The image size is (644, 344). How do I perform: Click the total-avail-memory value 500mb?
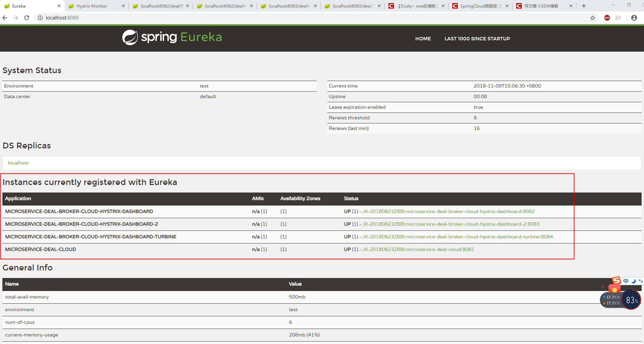coord(297,297)
